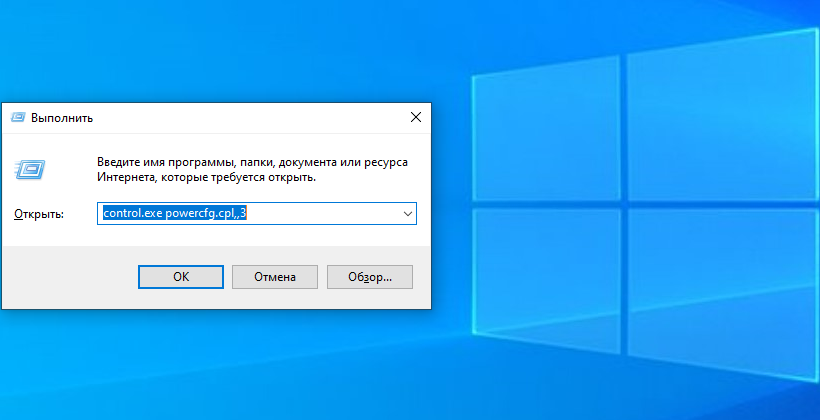Click the small Run icon in title bar
Image resolution: width=820 pixels, height=420 pixels.
(18, 117)
